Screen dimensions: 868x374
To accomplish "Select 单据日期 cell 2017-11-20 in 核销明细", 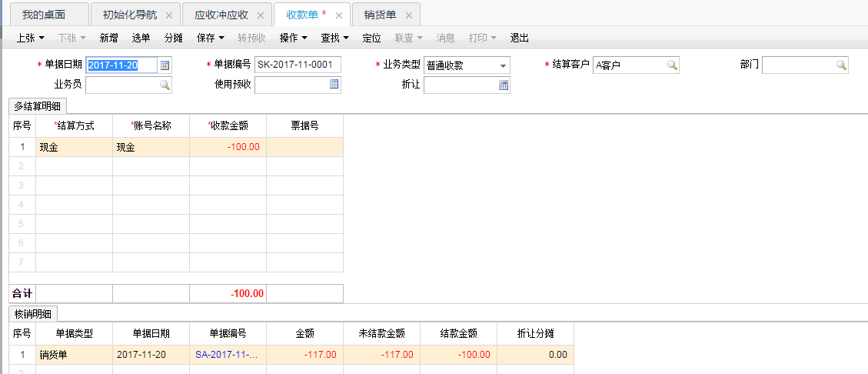I will [x=151, y=355].
